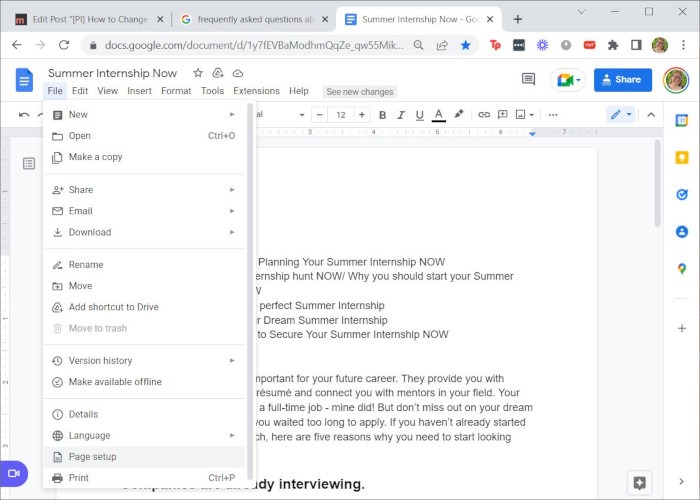Open the editing mode pencil dropdown

point(621,115)
